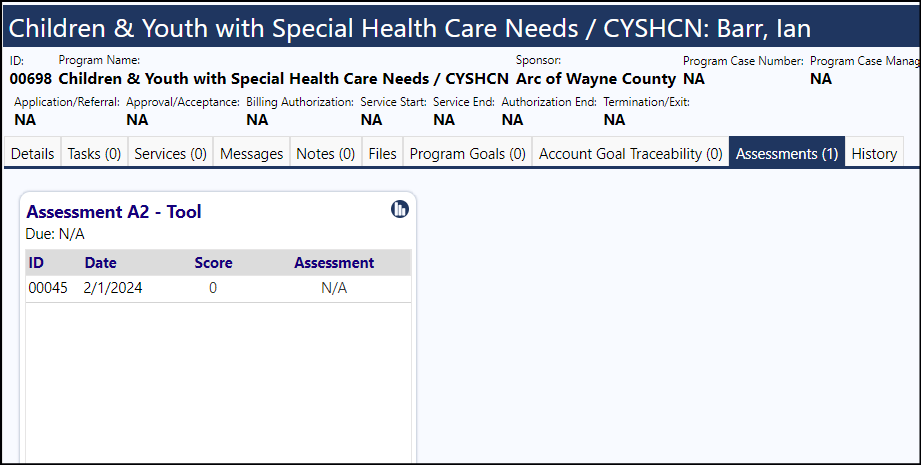Select the Messages tab

coord(251,154)
